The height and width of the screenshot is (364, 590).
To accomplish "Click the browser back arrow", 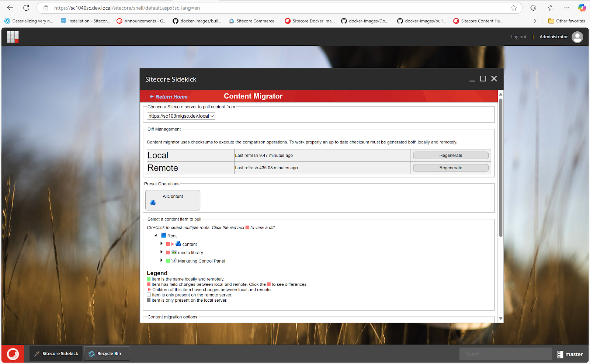I will (10, 8).
